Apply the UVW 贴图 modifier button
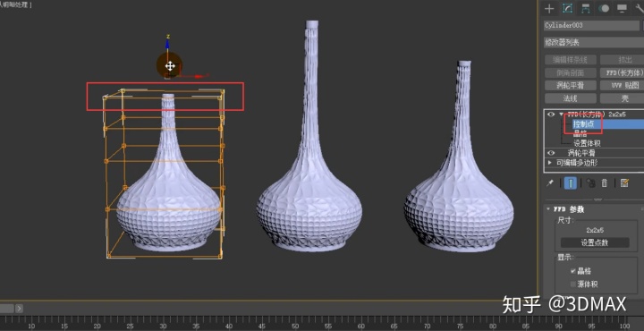644x331 pixels. click(622, 85)
